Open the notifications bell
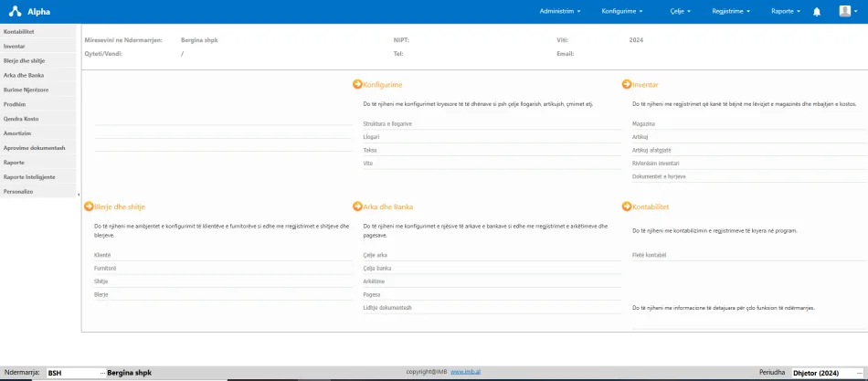 [817, 12]
